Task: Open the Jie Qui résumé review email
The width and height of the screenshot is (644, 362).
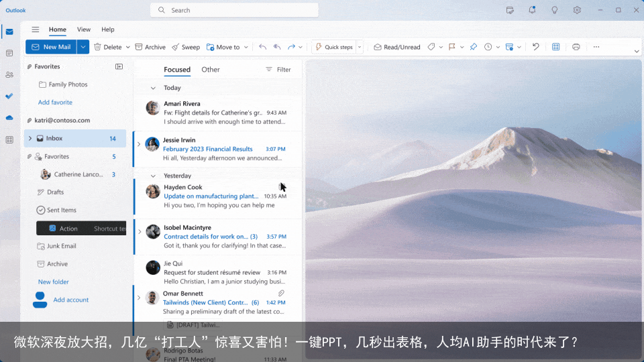Action: pos(217,273)
